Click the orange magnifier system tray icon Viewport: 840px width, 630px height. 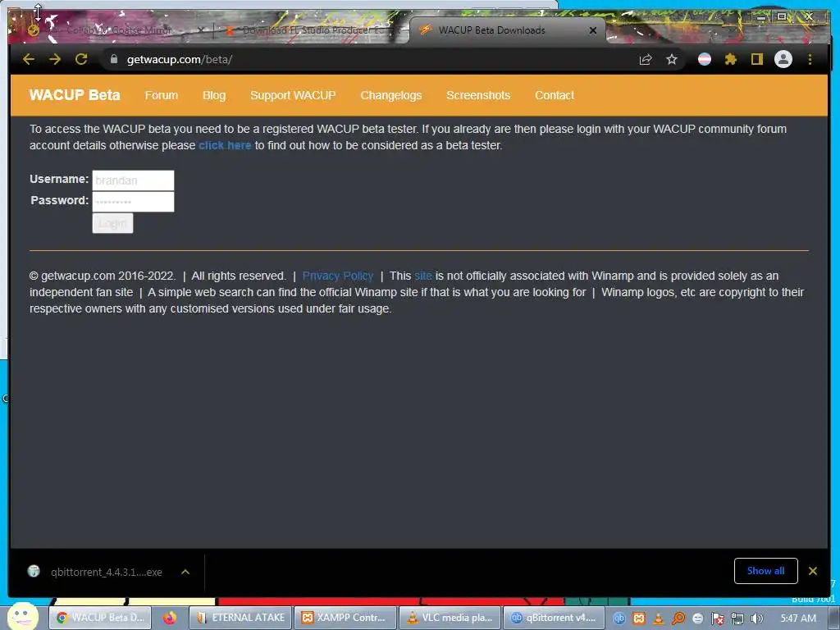[678, 619]
